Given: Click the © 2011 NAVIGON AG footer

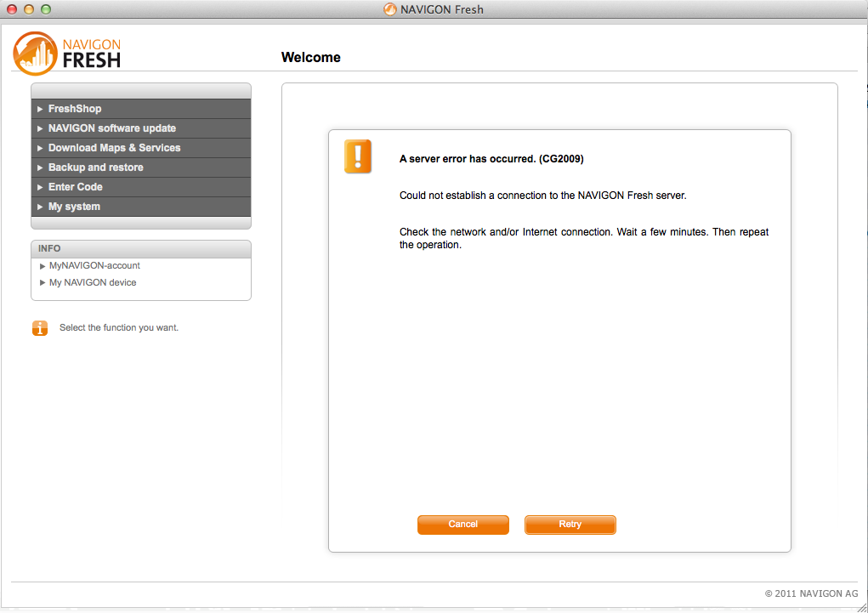Looking at the screenshot, I should pyautogui.click(x=812, y=593).
